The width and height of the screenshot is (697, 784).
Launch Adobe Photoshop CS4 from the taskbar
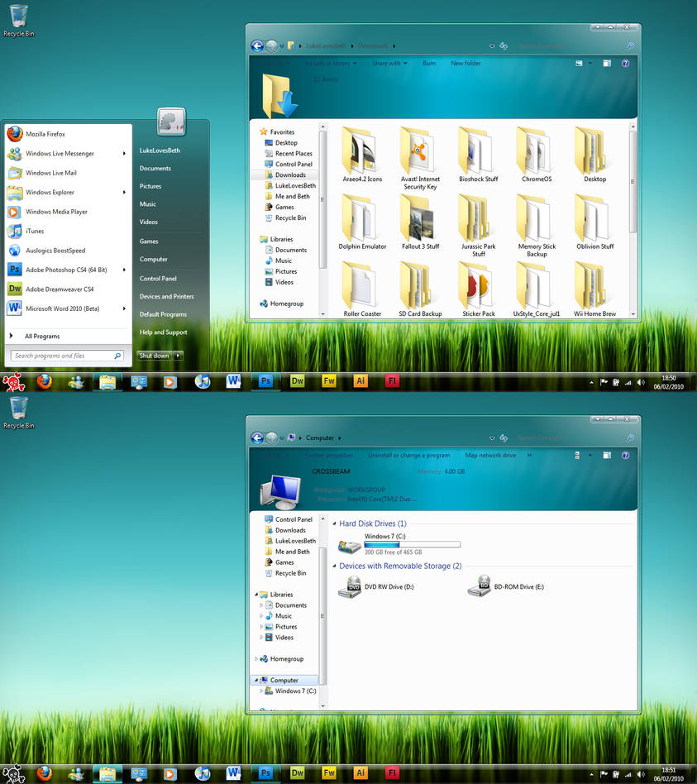265,381
